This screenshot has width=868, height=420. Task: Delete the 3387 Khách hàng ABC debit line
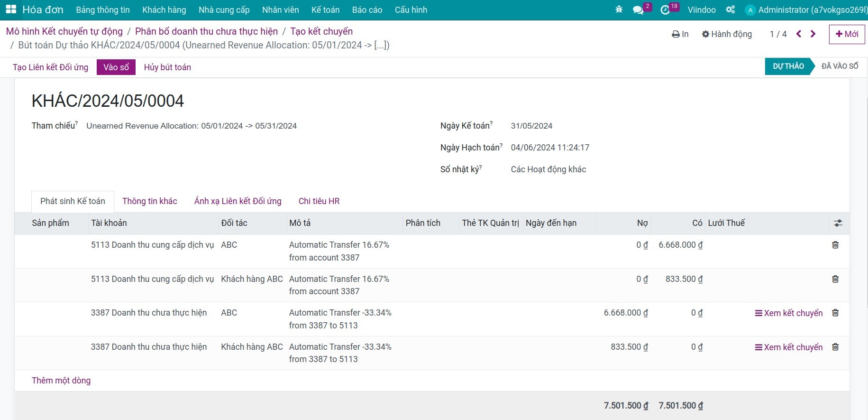[835, 347]
